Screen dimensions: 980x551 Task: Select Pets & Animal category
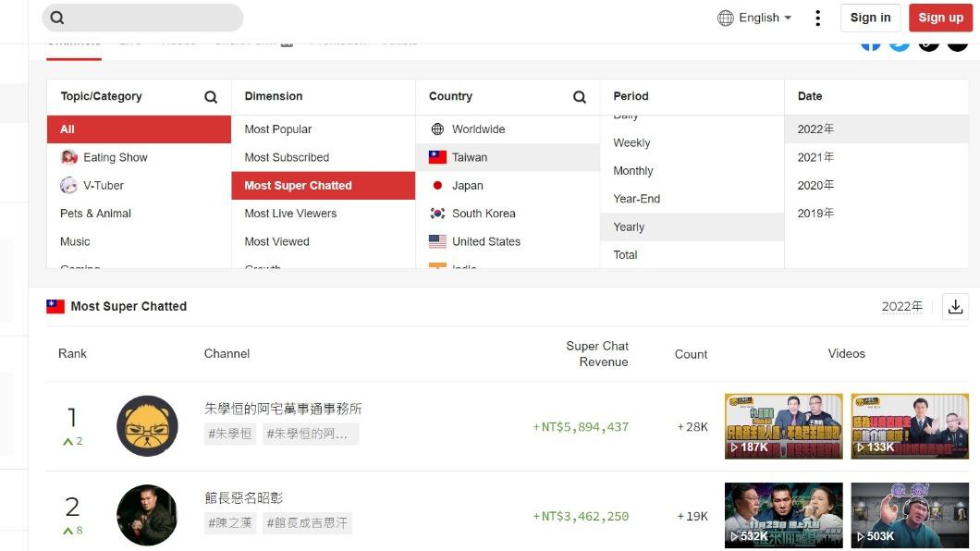point(139,214)
